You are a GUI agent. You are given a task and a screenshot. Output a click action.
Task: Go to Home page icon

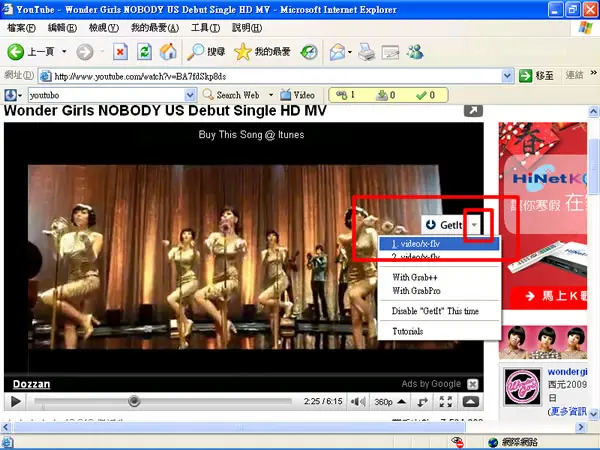[x=168, y=52]
